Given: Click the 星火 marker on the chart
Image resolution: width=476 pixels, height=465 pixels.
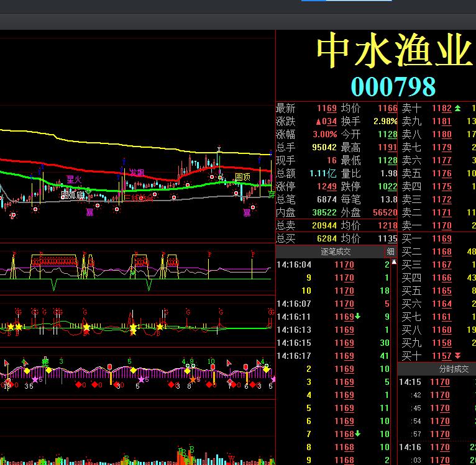Looking at the screenshot, I should pyautogui.click(x=74, y=179).
